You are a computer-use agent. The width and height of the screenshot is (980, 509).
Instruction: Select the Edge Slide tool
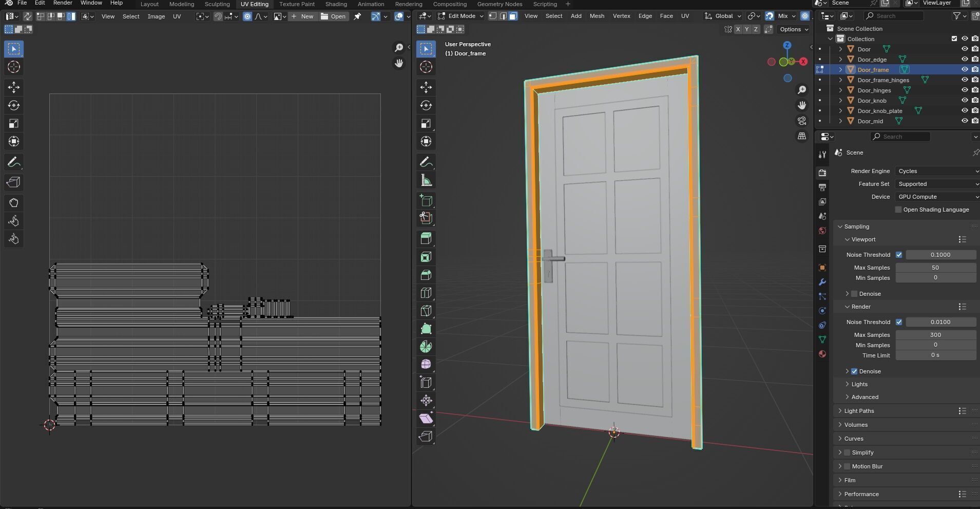click(426, 382)
